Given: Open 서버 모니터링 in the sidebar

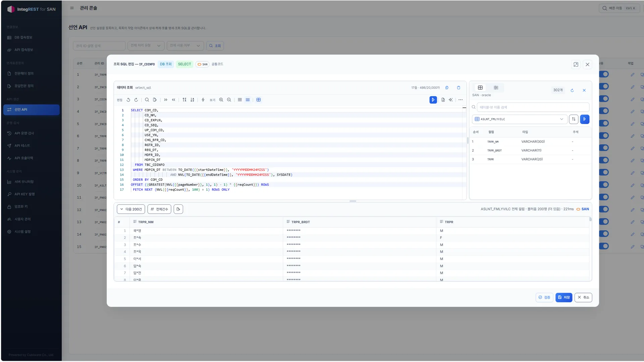Looking at the screenshot, I should (x=31, y=182).
